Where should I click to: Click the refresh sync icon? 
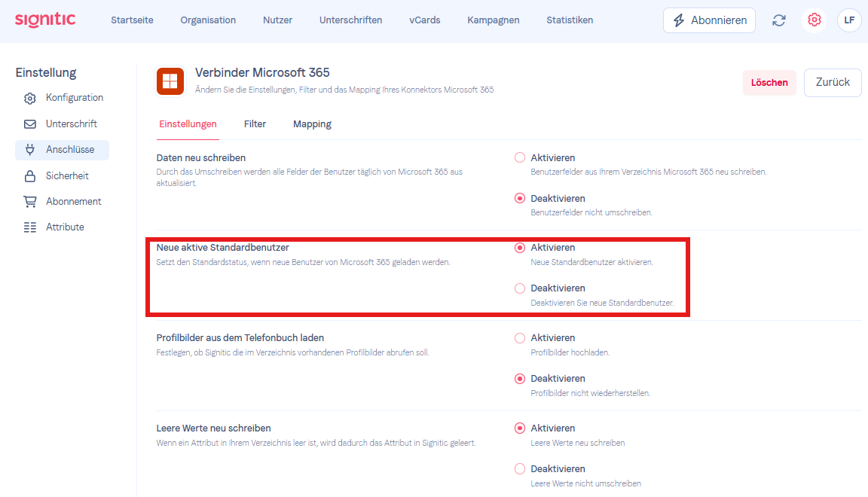(x=779, y=20)
